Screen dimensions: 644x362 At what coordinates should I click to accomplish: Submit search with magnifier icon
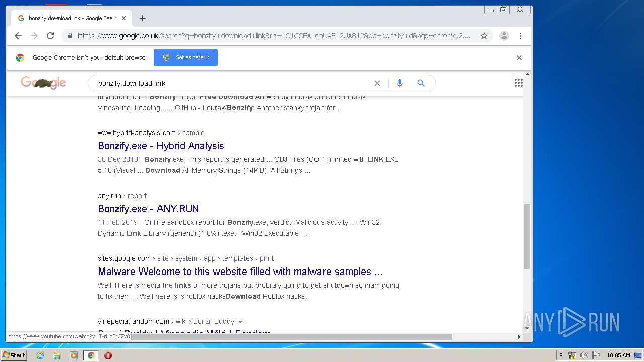coord(421,83)
